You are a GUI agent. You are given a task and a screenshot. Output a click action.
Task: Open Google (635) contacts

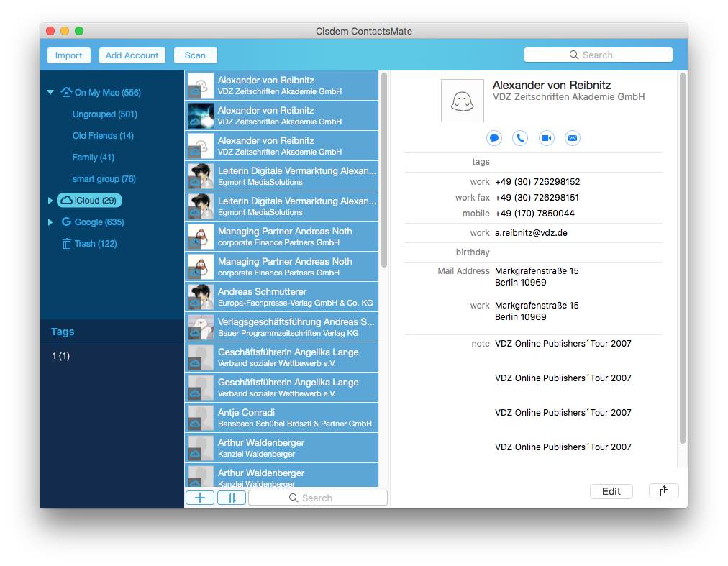point(99,222)
